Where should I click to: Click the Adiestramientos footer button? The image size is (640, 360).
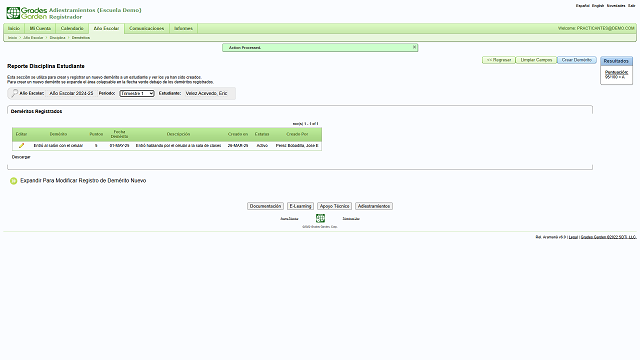point(374,206)
